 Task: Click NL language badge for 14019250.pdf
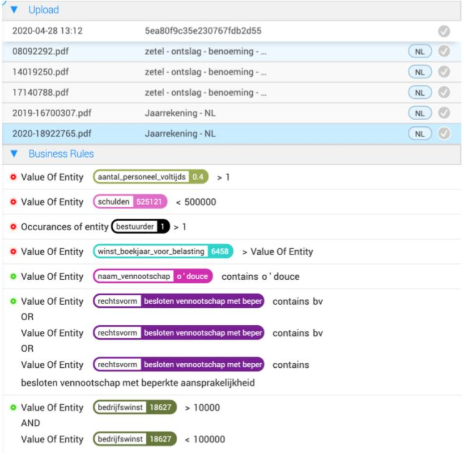(x=420, y=72)
